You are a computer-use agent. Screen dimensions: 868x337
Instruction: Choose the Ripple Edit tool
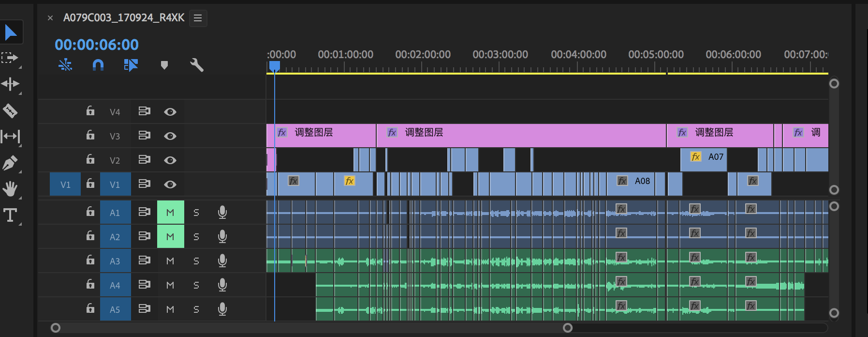pos(10,84)
